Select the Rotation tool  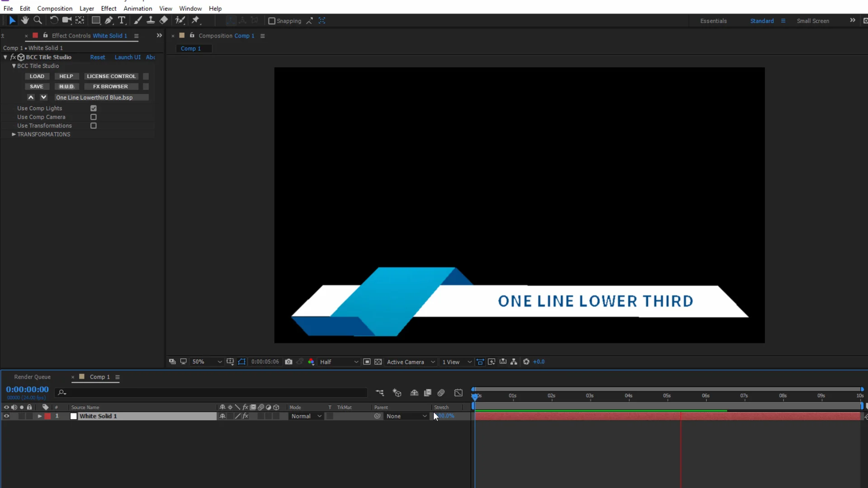(54, 20)
